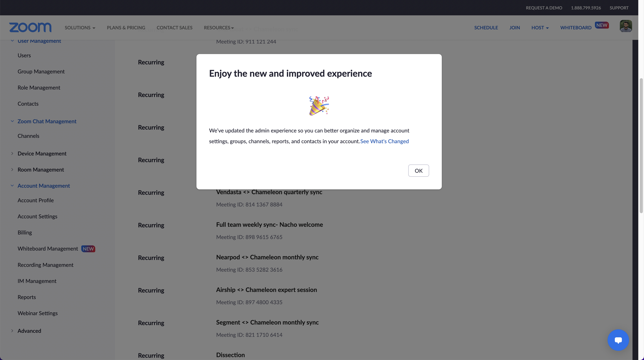Click Meeting ID: 821 1710 6414

249,335
